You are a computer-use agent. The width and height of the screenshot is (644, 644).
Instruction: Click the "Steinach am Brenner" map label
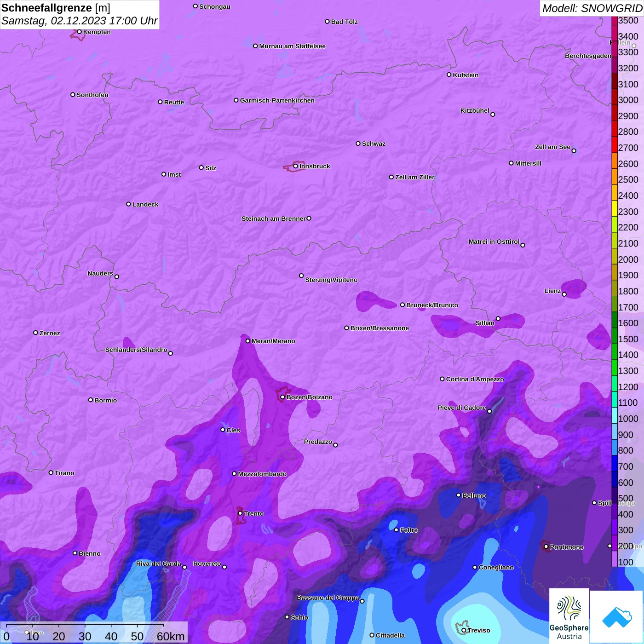(274, 218)
